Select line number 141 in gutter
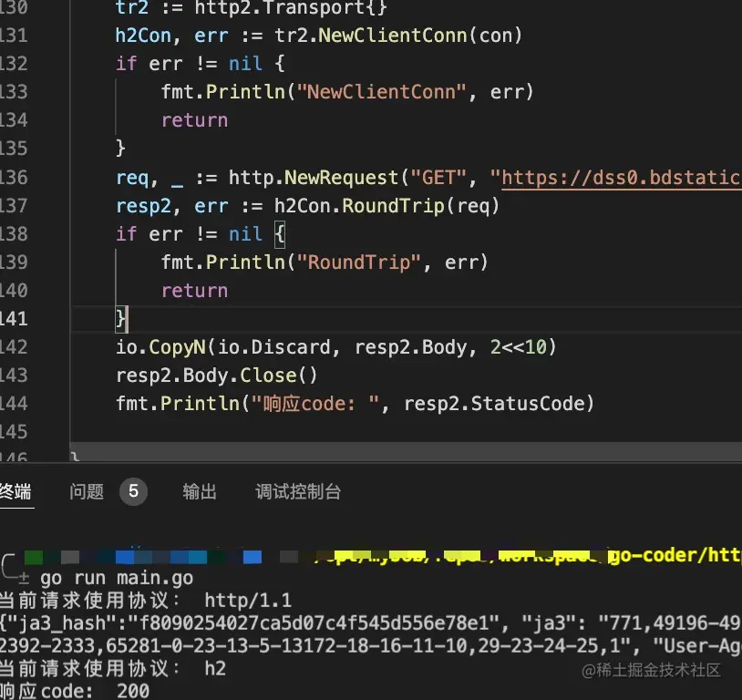This screenshot has height=700, width=742. coord(14,318)
